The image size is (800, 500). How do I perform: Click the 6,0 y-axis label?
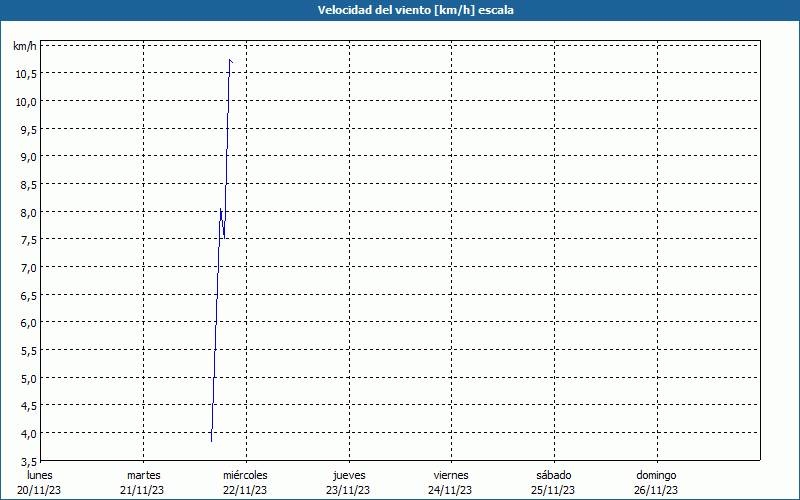(x=28, y=323)
